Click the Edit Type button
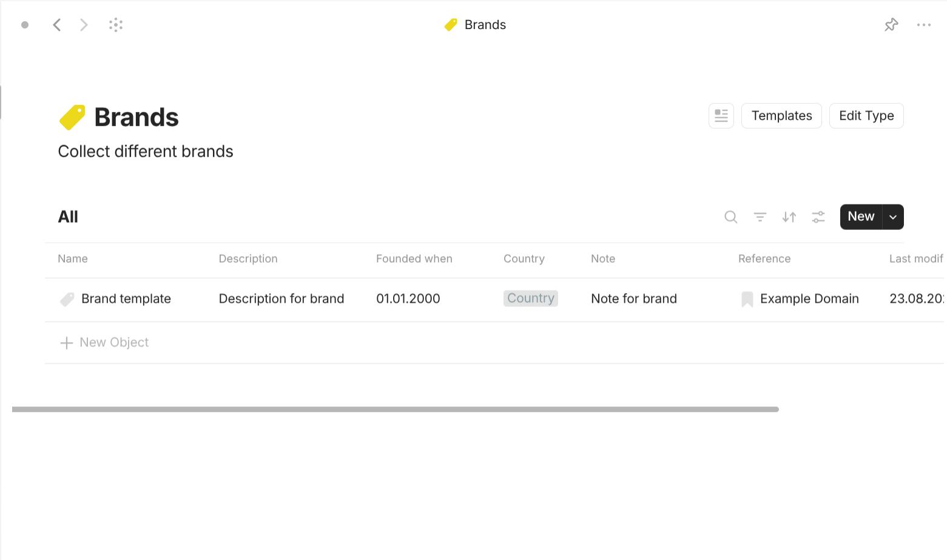Viewport: 947px width, 560px height. point(866,115)
